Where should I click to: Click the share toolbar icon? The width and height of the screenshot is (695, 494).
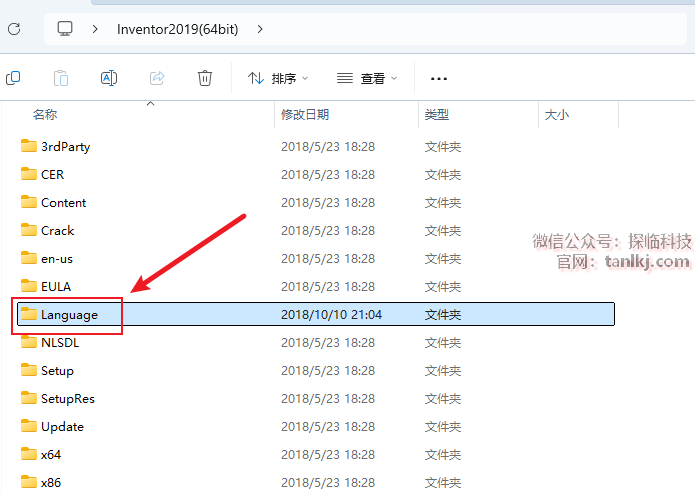[157, 78]
